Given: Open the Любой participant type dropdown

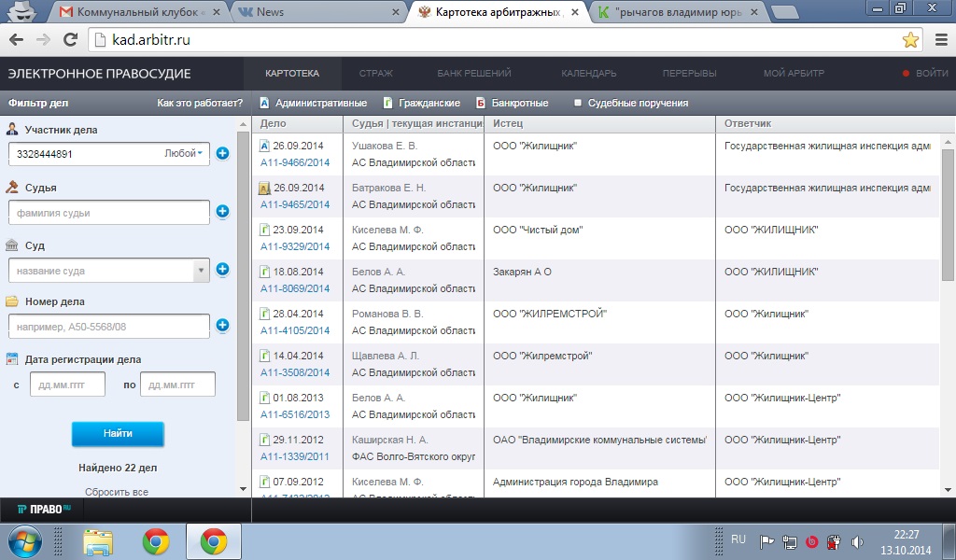Looking at the screenshot, I should tap(184, 154).
